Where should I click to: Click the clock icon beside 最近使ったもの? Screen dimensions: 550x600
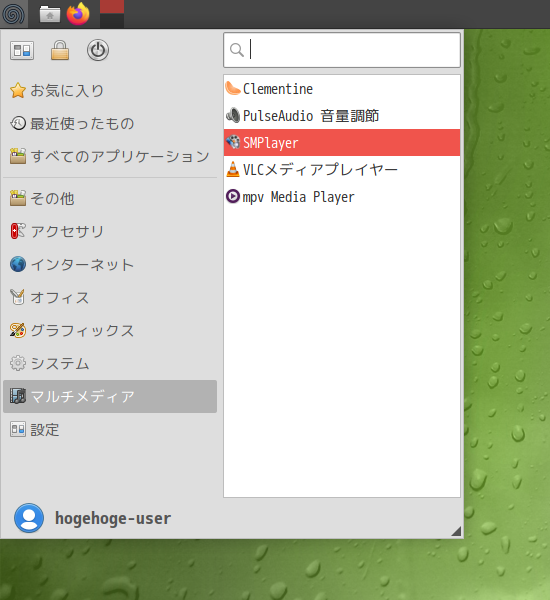pyautogui.click(x=18, y=123)
